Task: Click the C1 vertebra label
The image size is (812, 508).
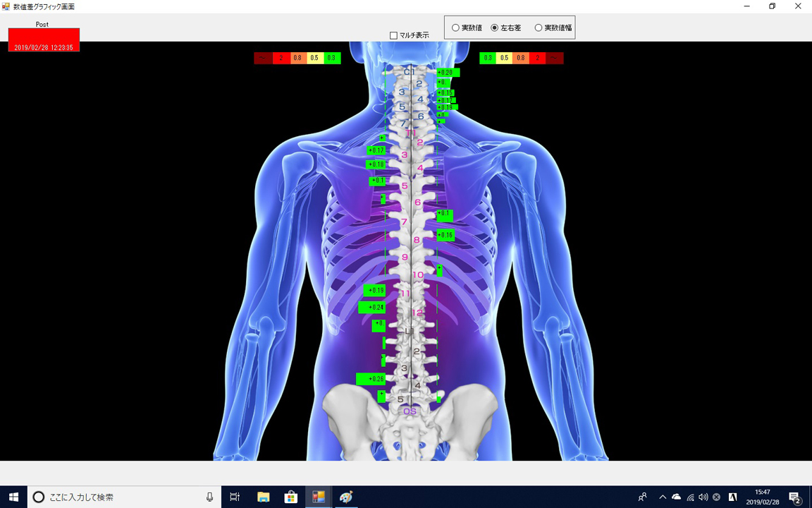Action: click(x=409, y=72)
